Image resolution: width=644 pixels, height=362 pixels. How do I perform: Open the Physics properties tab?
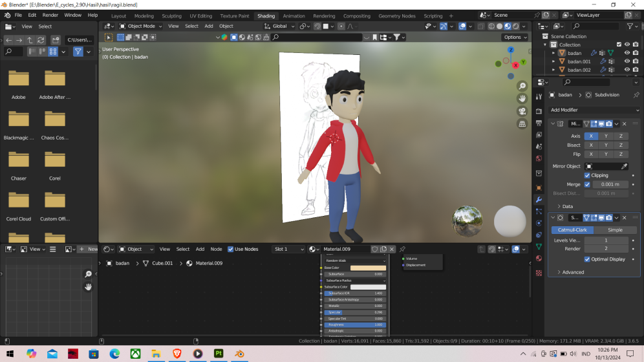point(539,223)
